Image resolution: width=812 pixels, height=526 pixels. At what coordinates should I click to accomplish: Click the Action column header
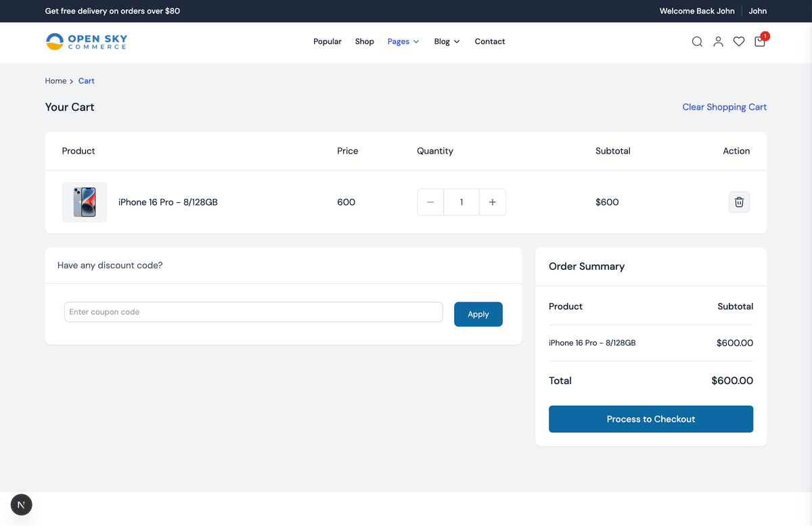pyautogui.click(x=736, y=151)
